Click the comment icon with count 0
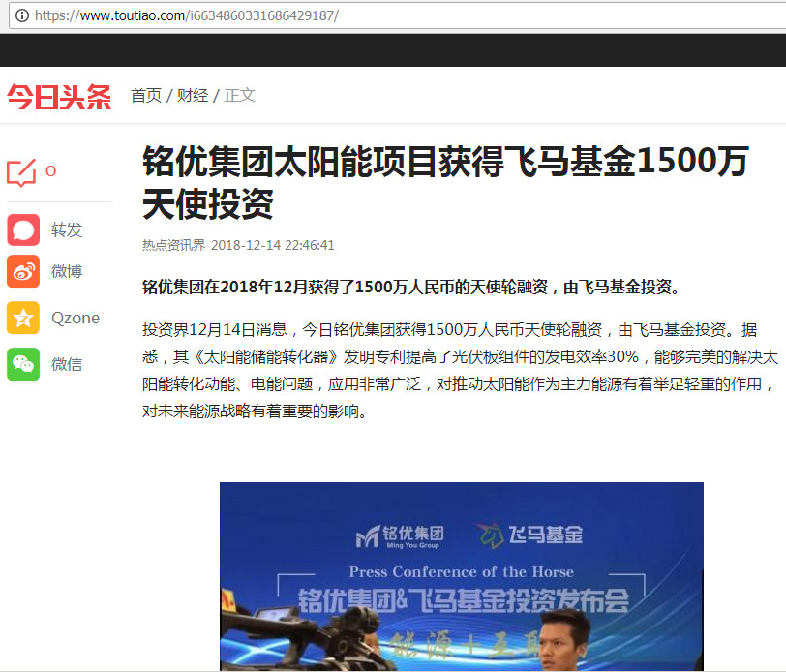This screenshot has width=786, height=672. point(21,172)
